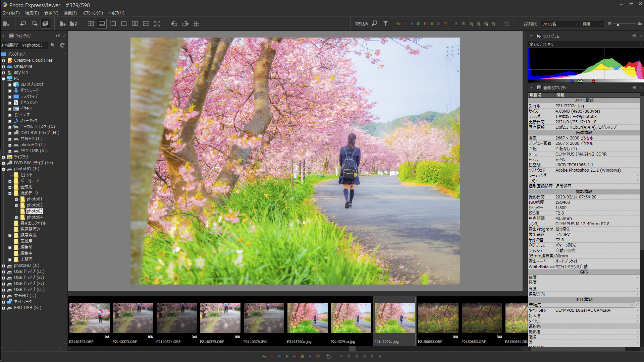Select the thumbnail grid view icon

click(x=91, y=24)
